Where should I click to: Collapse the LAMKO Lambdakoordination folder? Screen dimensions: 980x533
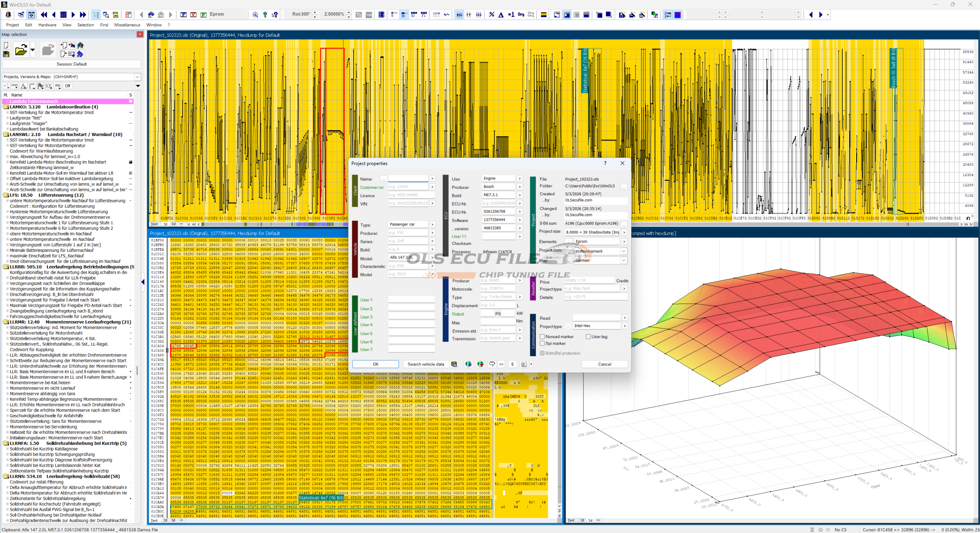pos(6,107)
